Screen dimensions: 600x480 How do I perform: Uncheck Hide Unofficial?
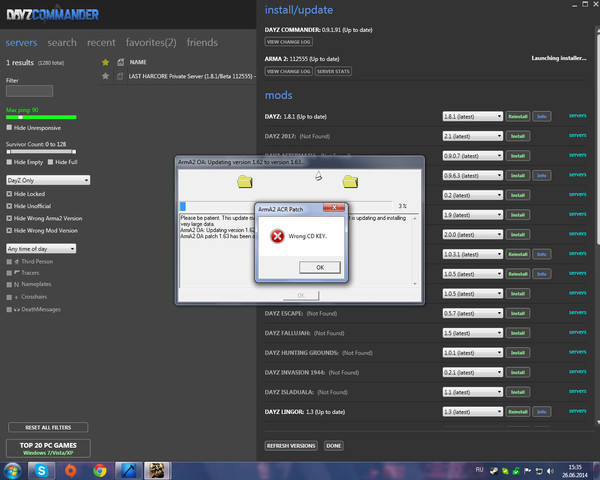tap(9, 206)
